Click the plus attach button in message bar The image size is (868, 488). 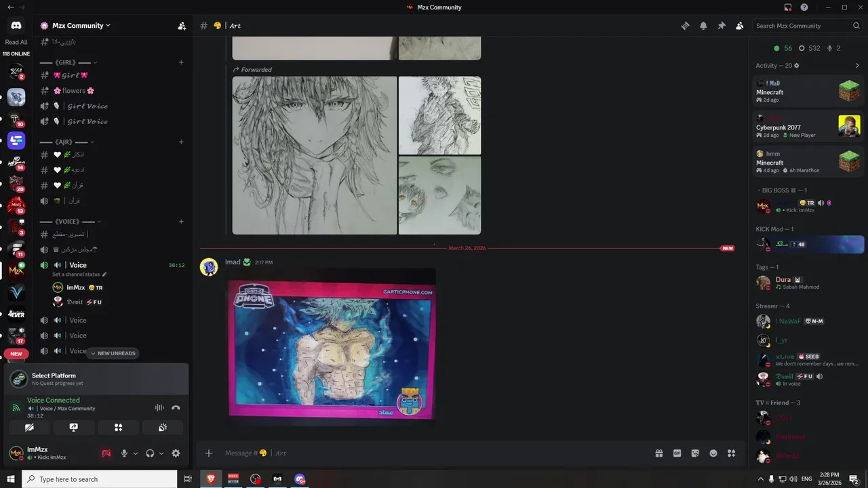click(x=209, y=453)
